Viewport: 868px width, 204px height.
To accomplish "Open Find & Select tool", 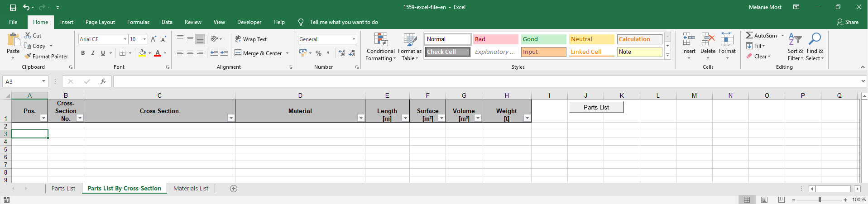I will [815, 47].
